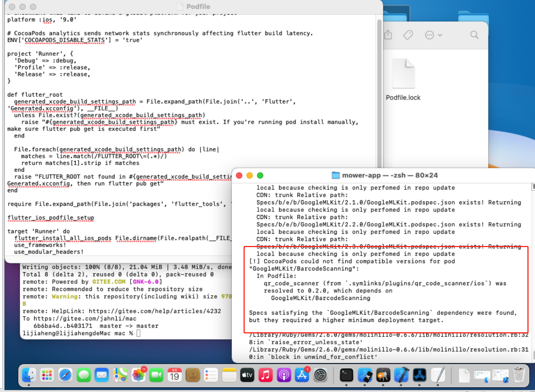
Task: Open Finder search with the magnifying glass
Action: (x=474, y=35)
